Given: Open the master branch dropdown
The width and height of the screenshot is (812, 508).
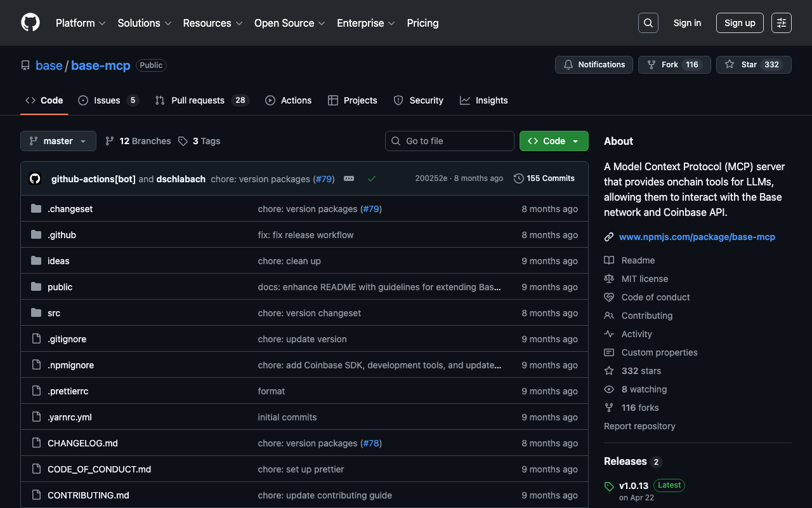Looking at the screenshot, I should click(x=58, y=141).
